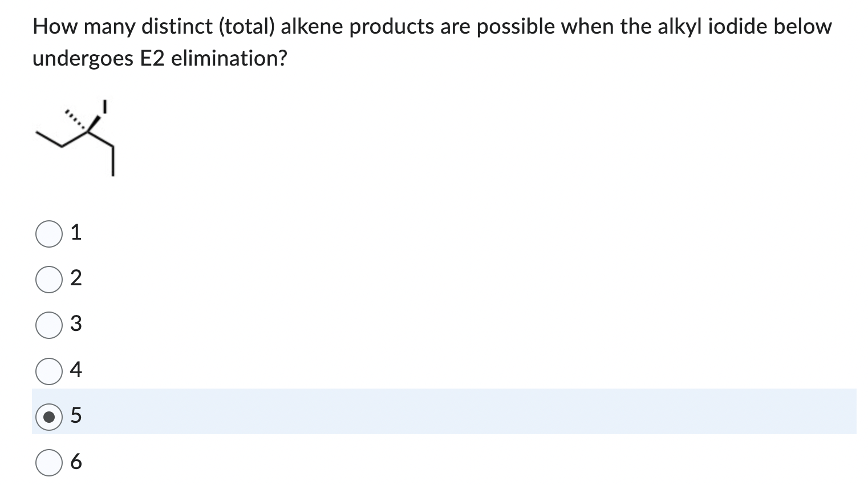Select the radio button for answer 1
Viewport: 868px width, 485px height.
coord(49,233)
